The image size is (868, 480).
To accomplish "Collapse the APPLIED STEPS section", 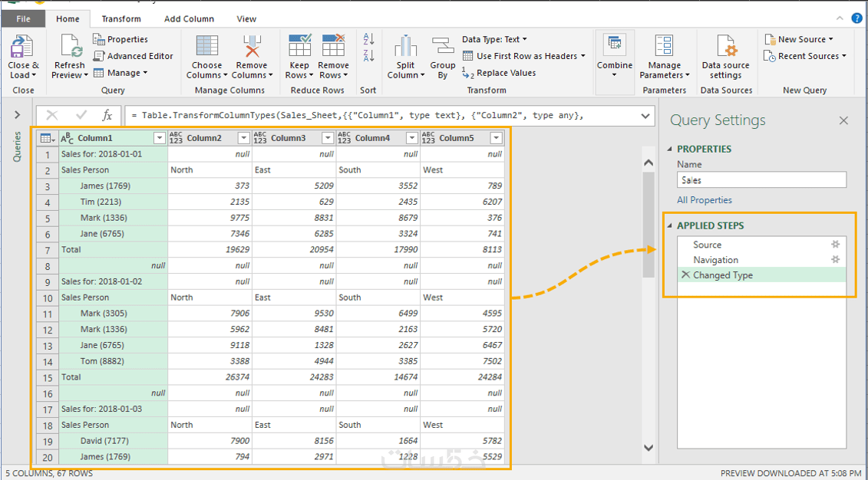I will 669,225.
